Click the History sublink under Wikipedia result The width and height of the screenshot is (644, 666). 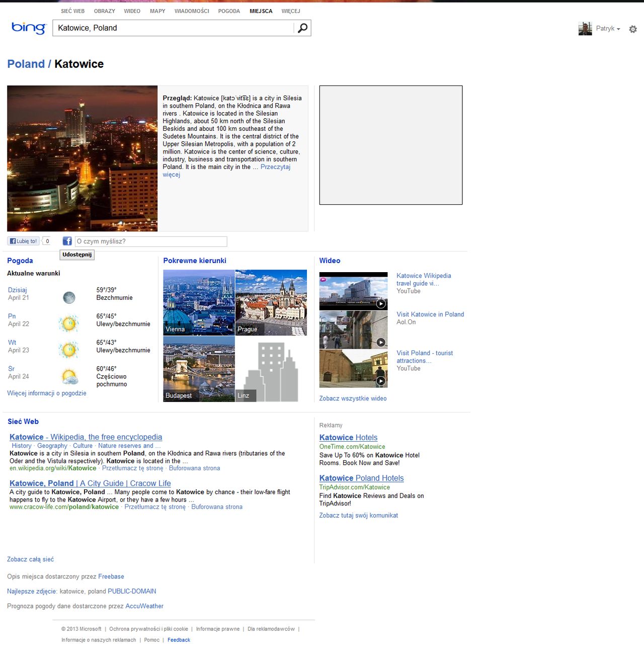pos(22,446)
